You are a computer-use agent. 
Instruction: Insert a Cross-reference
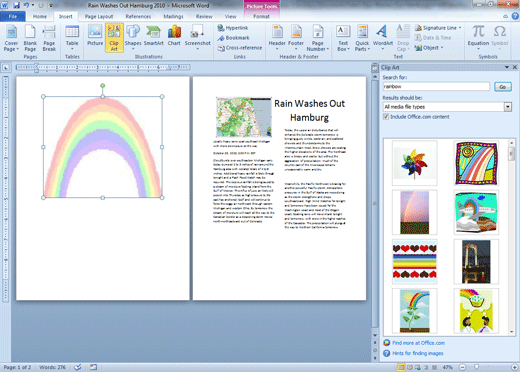tap(240, 48)
